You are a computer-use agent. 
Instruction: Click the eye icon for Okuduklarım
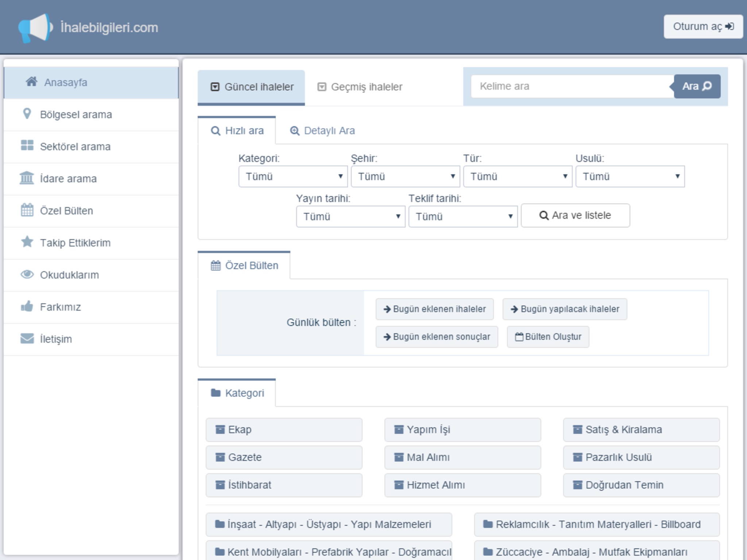click(x=27, y=274)
